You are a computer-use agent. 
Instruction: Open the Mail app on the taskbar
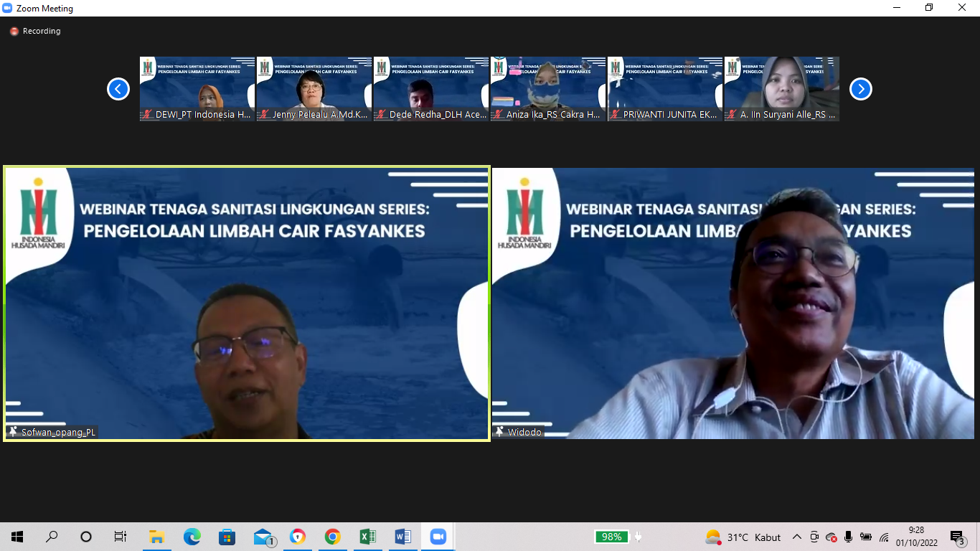(263, 537)
